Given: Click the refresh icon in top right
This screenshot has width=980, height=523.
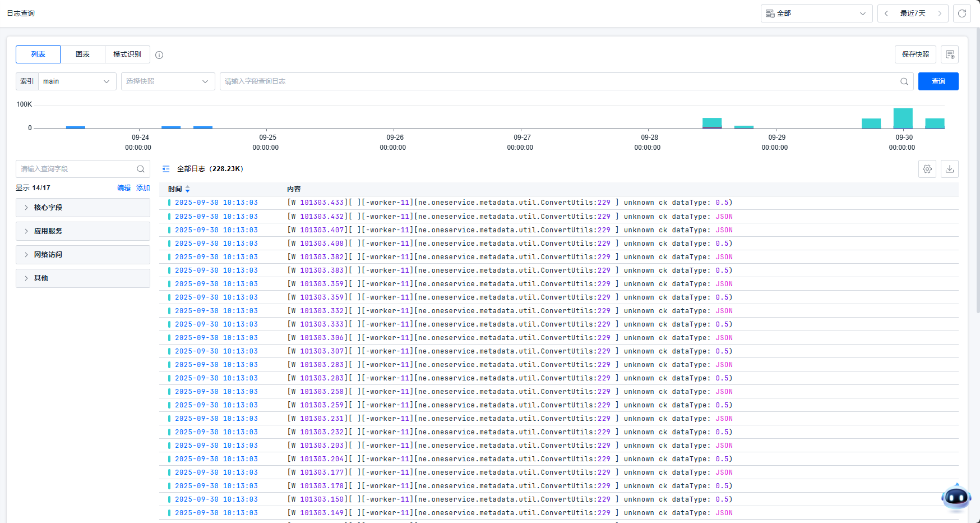Looking at the screenshot, I should coord(962,13).
